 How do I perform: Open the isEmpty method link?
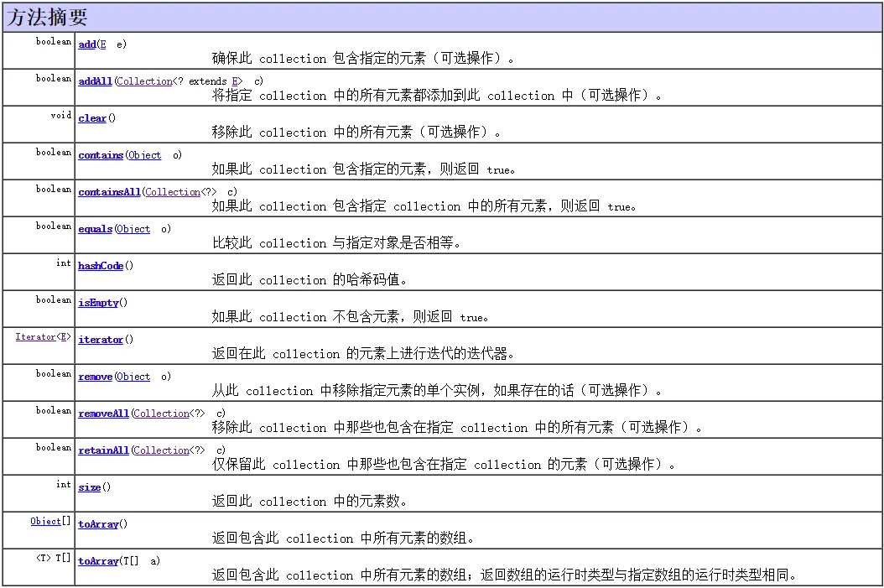[x=98, y=303]
